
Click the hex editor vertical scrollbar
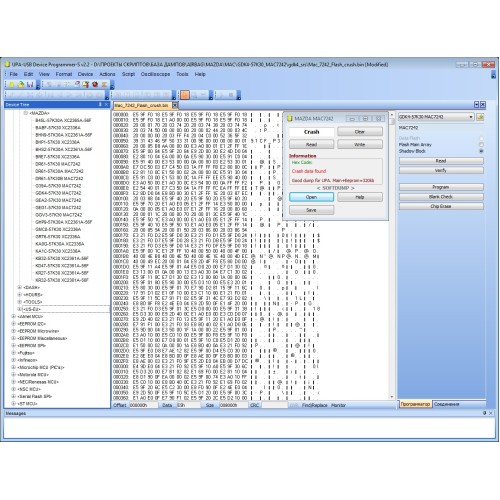tap(392, 257)
